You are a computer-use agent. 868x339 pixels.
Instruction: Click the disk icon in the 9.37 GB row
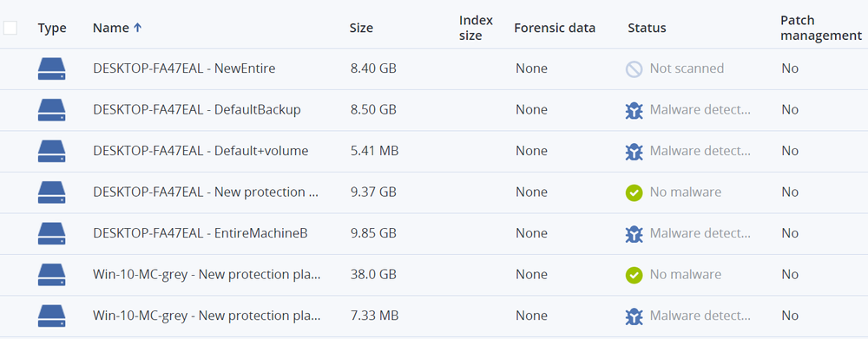[51, 192]
